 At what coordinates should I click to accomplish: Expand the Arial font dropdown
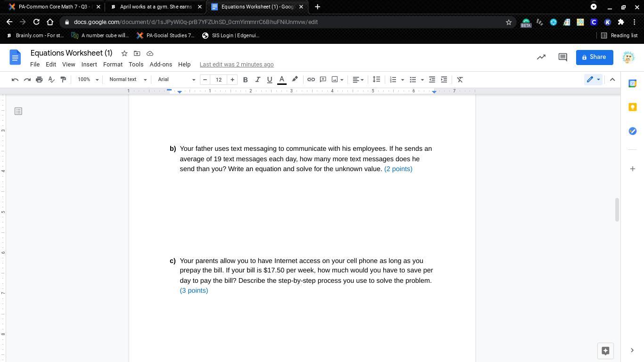[176, 80]
